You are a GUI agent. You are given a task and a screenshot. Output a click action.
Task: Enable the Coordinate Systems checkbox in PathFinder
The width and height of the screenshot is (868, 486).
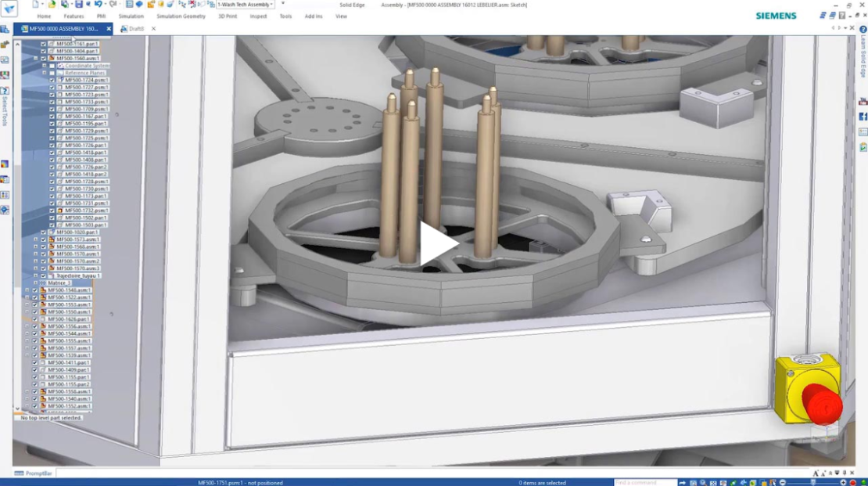(x=52, y=66)
